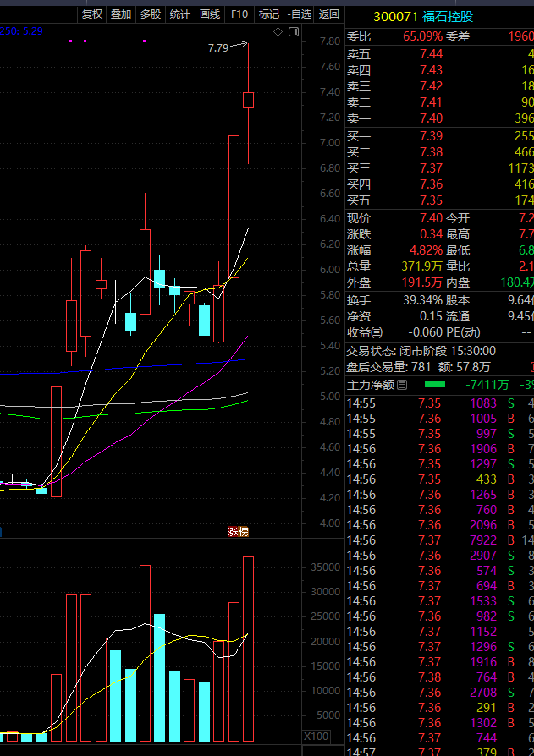The image size is (534, 756).
Task: Open the 标记 mark menu
Action: click(x=268, y=14)
